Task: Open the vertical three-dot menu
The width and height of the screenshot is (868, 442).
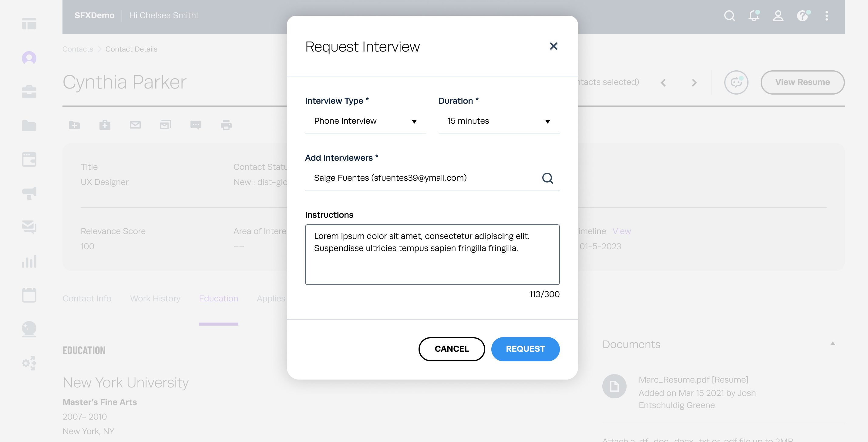Action: point(826,15)
